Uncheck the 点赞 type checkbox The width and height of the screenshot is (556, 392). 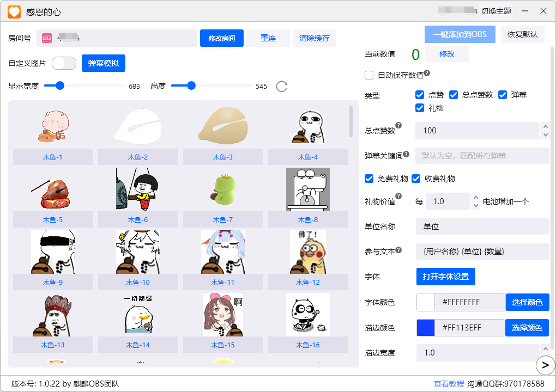point(420,95)
